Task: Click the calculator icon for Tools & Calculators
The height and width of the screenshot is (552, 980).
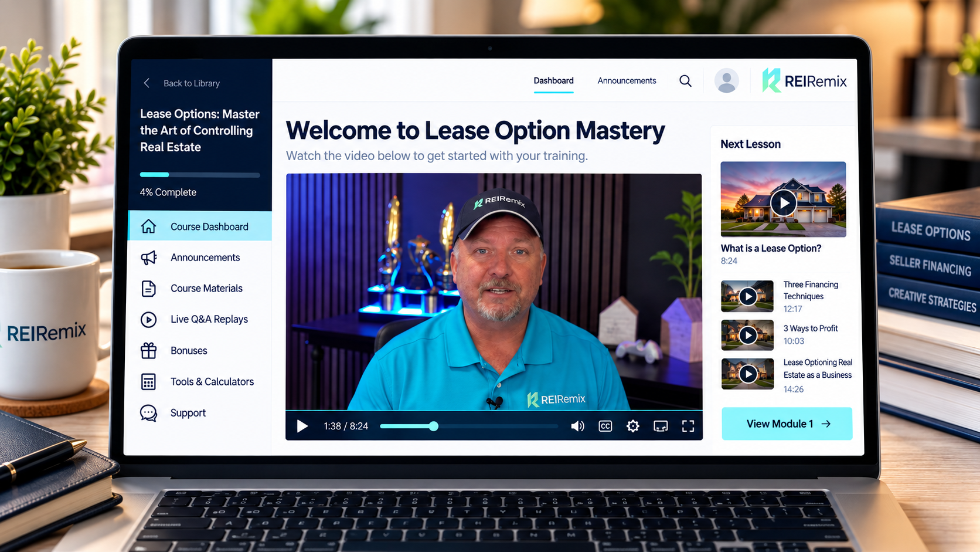Action: 148,382
